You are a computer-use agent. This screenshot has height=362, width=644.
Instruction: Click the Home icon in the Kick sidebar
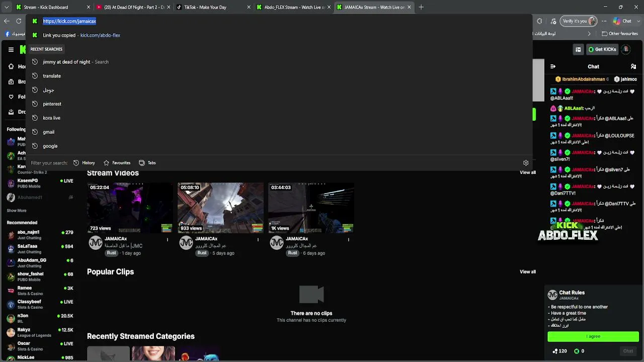coord(11,66)
